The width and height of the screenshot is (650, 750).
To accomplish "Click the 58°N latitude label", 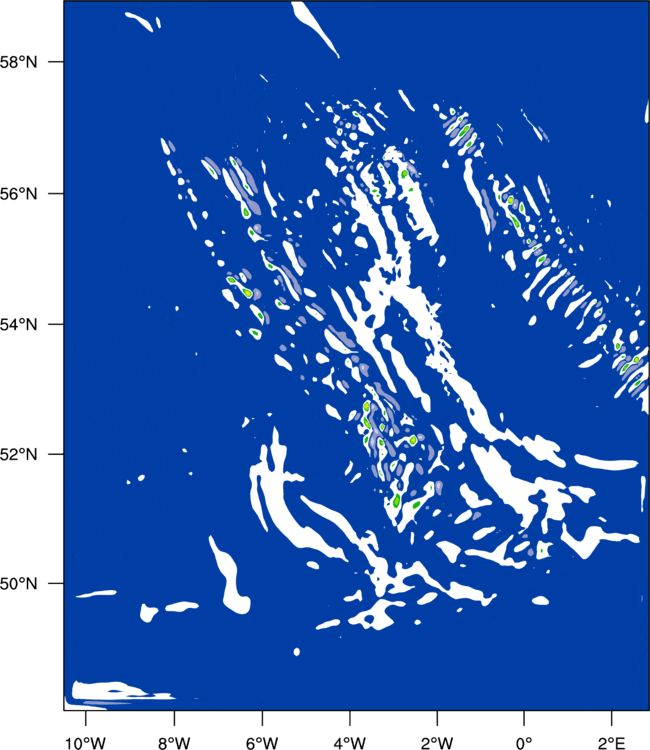I will [x=18, y=62].
